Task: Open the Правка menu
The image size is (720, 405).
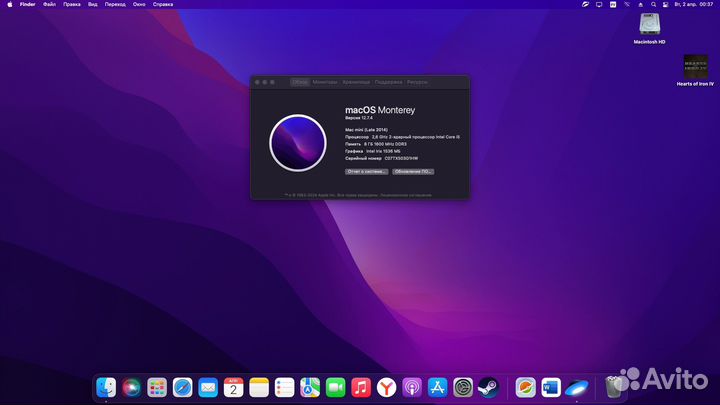Action: click(x=72, y=4)
